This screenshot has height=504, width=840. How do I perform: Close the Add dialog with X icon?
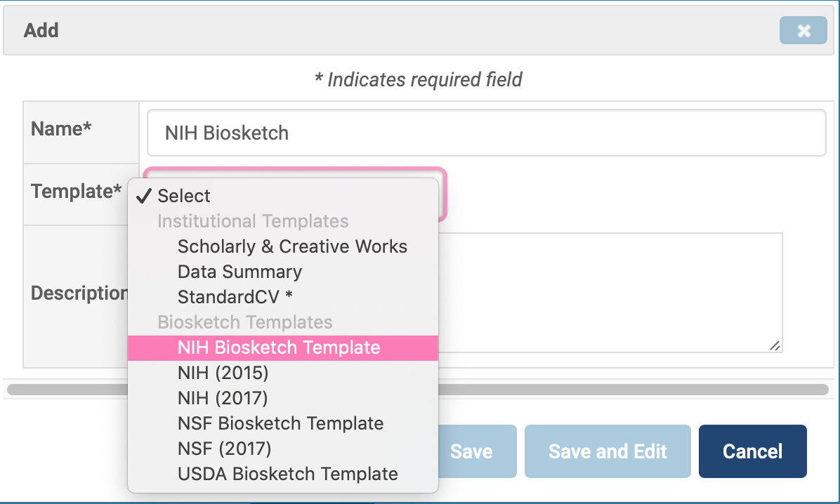[x=803, y=31]
